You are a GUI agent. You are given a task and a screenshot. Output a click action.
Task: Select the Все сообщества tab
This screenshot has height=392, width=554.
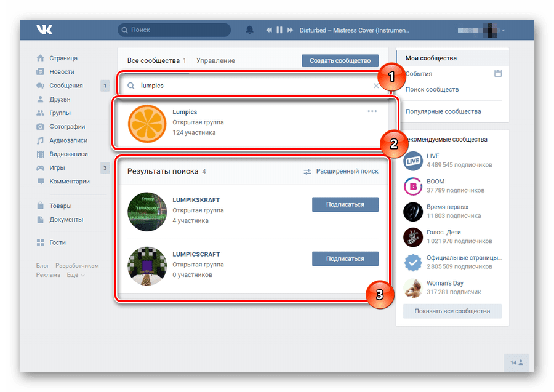tap(153, 60)
